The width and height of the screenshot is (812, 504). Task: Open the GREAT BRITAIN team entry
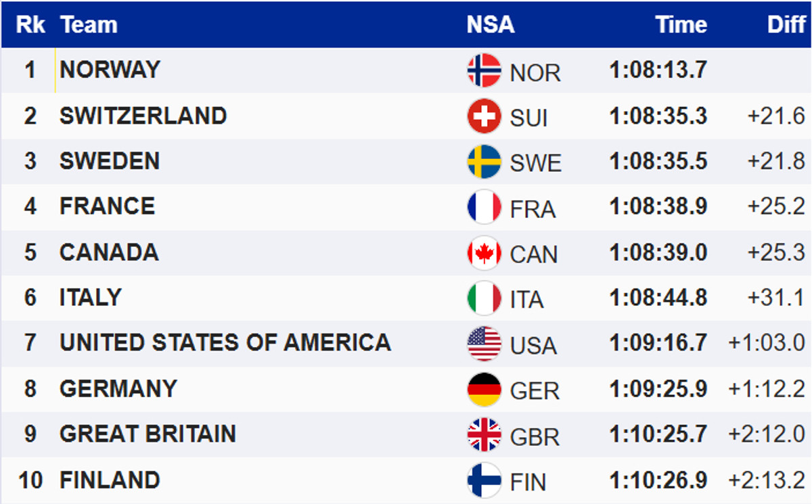148,434
